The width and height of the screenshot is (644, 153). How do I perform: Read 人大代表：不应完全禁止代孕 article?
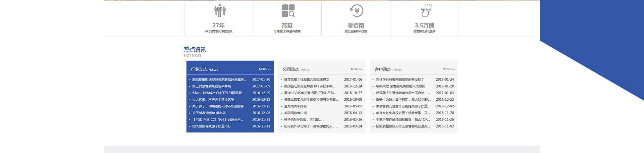tap(213, 100)
